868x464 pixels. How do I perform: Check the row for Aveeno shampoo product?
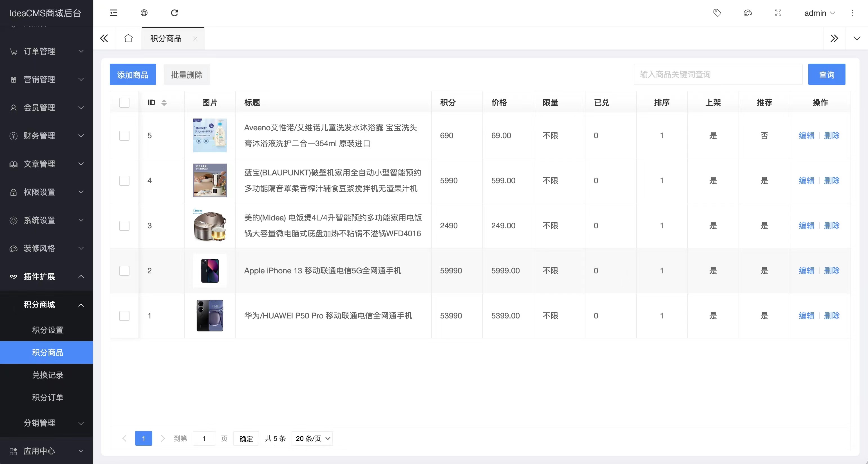tap(124, 135)
